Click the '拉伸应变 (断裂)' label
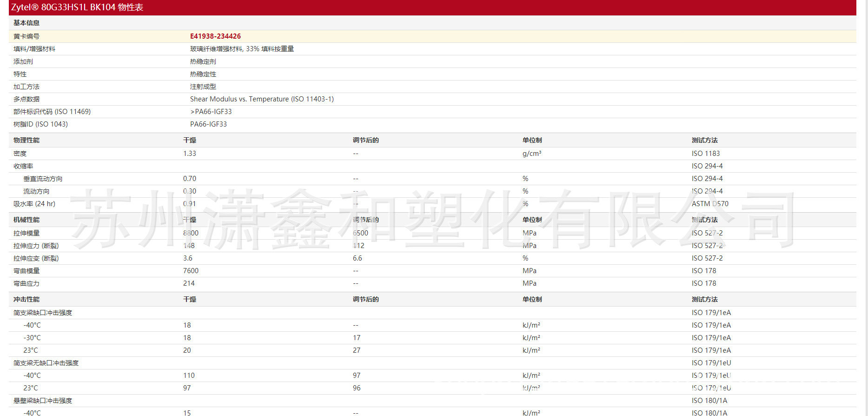Image resolution: width=868 pixels, height=416 pixels. [x=36, y=258]
